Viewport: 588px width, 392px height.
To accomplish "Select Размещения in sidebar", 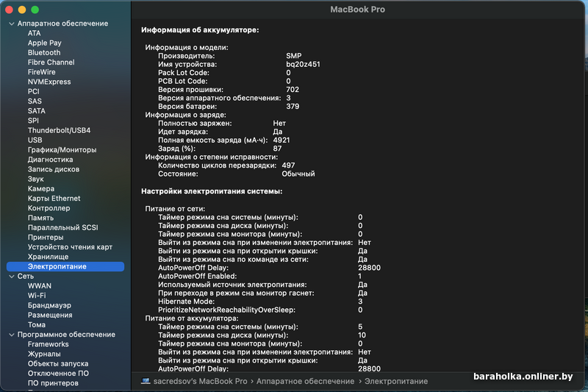I will [50, 316].
